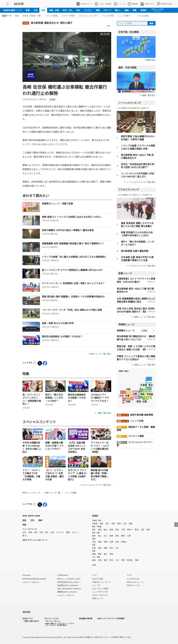Viewport: 178px width, 644px height.
Task: Open video icon on 関東北部・長野 news
Action: (144, 350)
